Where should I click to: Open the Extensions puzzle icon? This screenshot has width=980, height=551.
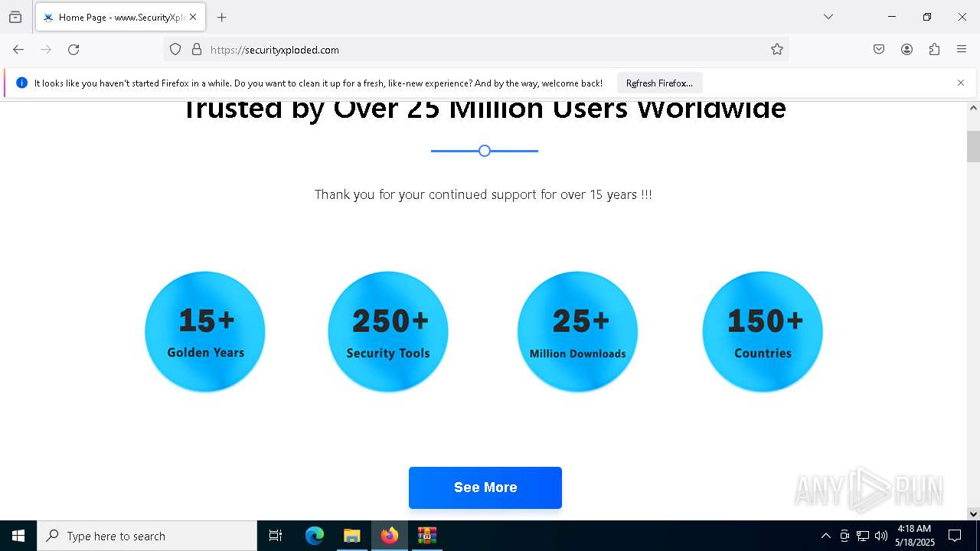(934, 50)
